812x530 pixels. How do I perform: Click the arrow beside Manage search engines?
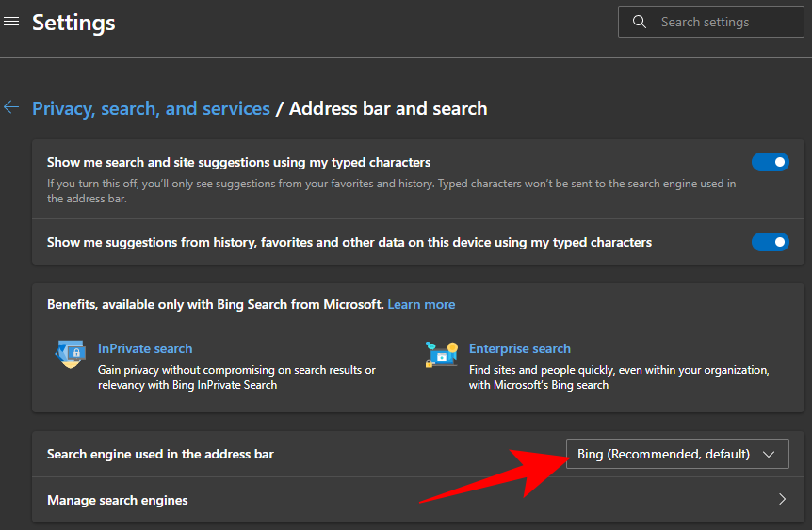coord(782,500)
